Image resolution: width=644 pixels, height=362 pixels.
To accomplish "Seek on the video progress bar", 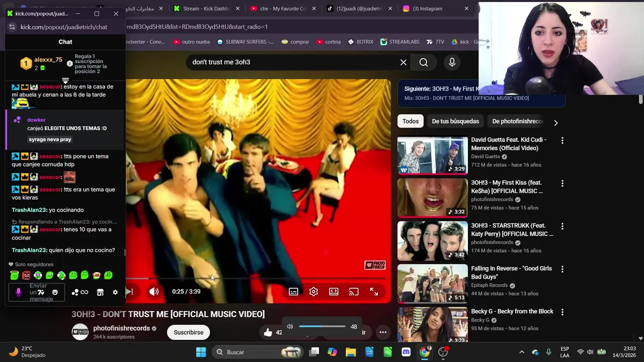I will (256, 278).
